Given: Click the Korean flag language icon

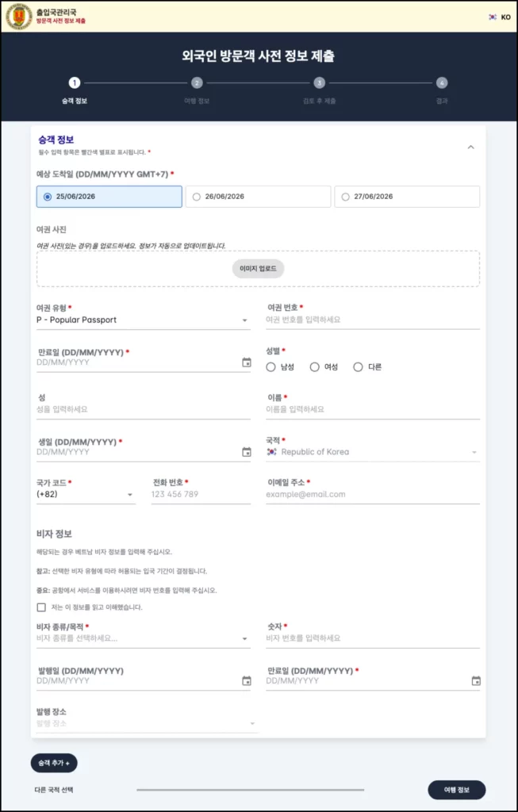Looking at the screenshot, I should 493,17.
